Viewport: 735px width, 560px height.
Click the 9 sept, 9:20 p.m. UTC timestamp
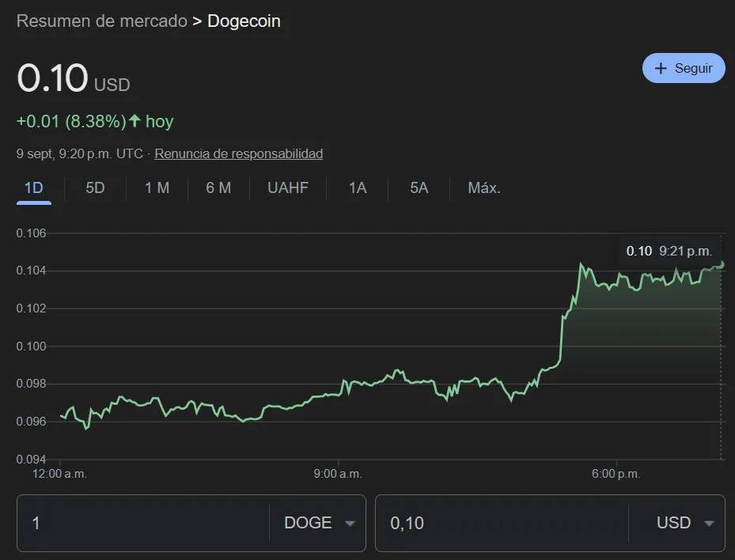(x=80, y=153)
